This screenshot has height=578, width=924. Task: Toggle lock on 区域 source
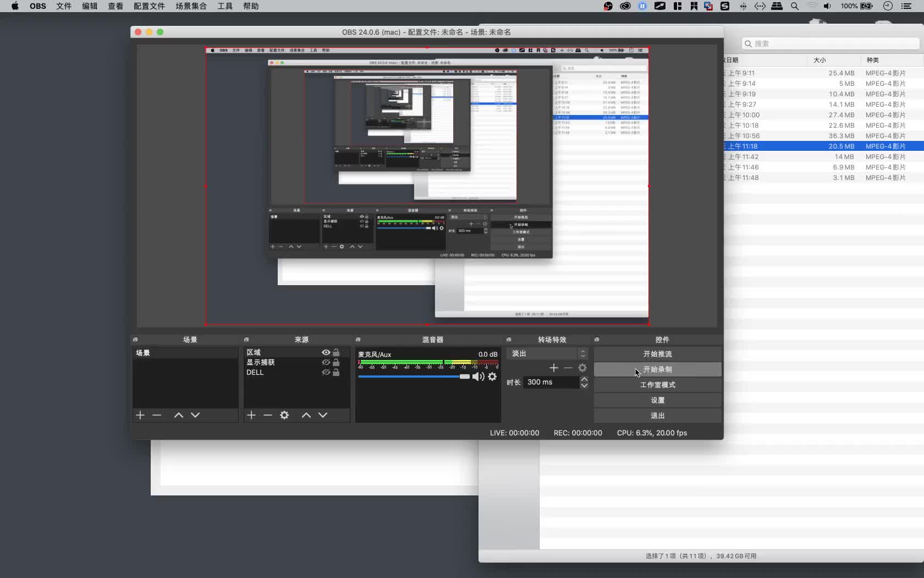(336, 352)
